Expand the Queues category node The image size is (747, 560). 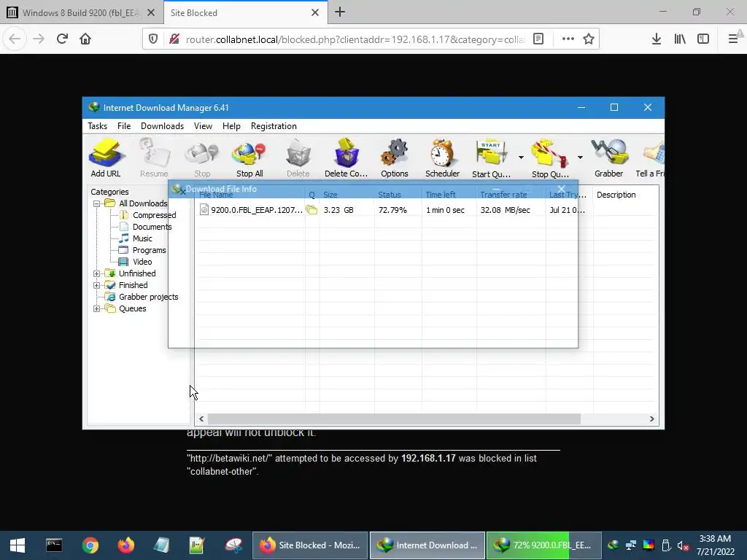point(96,308)
